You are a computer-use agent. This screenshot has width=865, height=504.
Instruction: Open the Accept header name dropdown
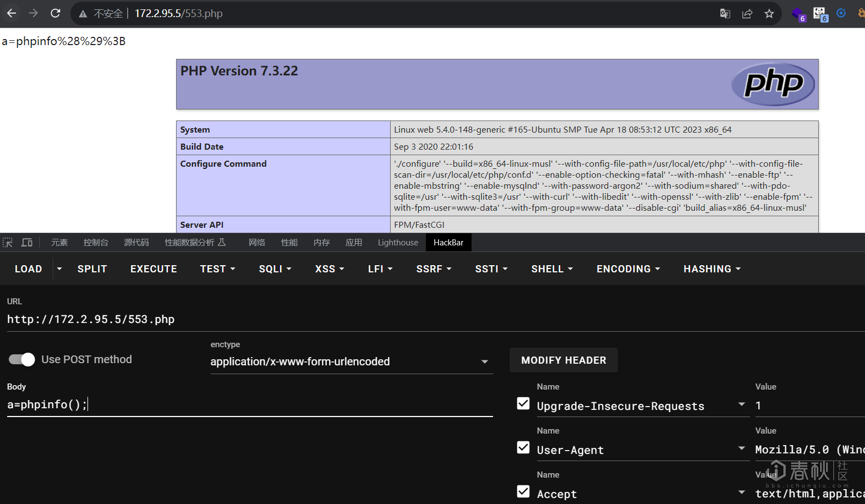742,492
